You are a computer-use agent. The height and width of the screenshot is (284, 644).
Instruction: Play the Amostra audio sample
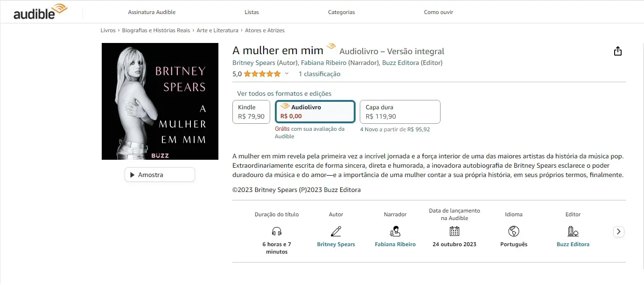(160, 174)
